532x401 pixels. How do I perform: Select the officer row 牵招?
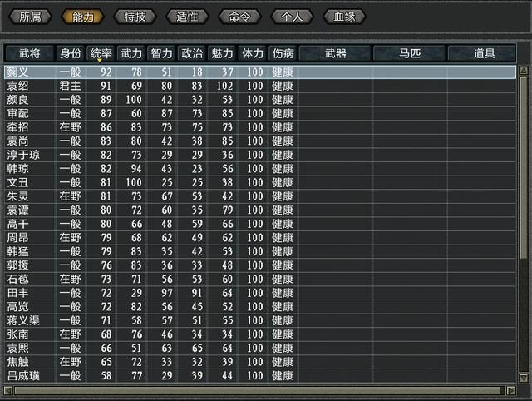(x=260, y=127)
